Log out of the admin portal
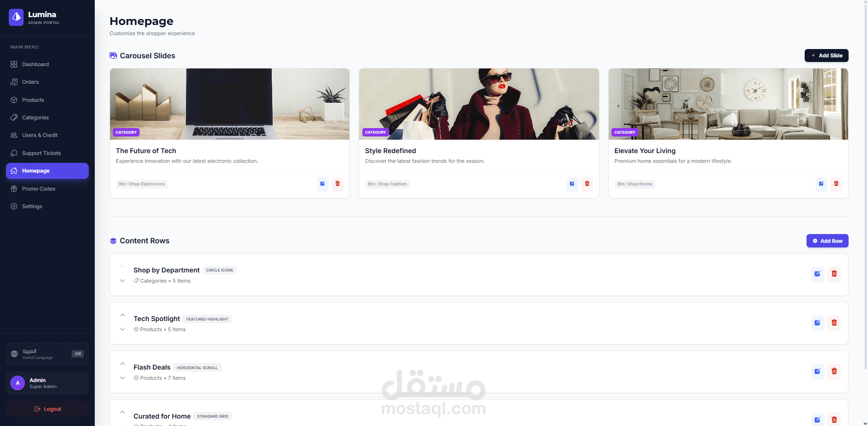This screenshot has height=426, width=868. tap(47, 409)
